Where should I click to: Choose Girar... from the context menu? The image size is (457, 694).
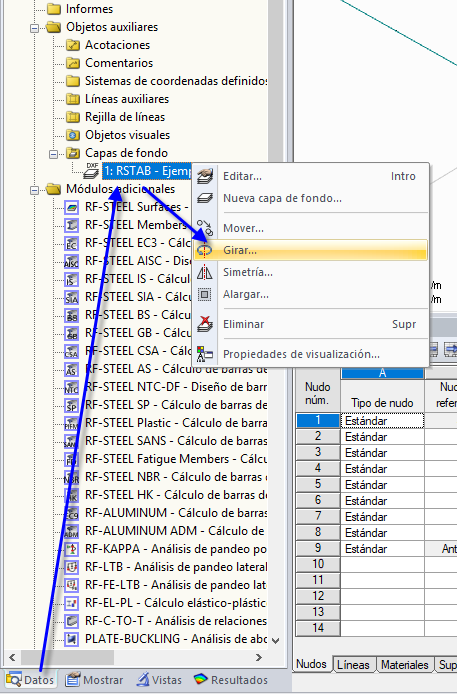click(x=311, y=250)
